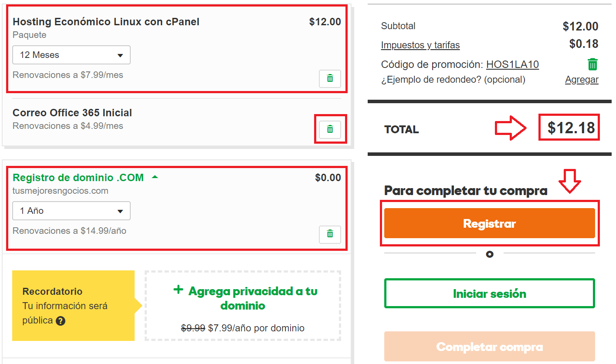Click the HOS1LA10 promotion code link
Image resolution: width=616 pixels, height=364 pixels.
[x=512, y=64]
